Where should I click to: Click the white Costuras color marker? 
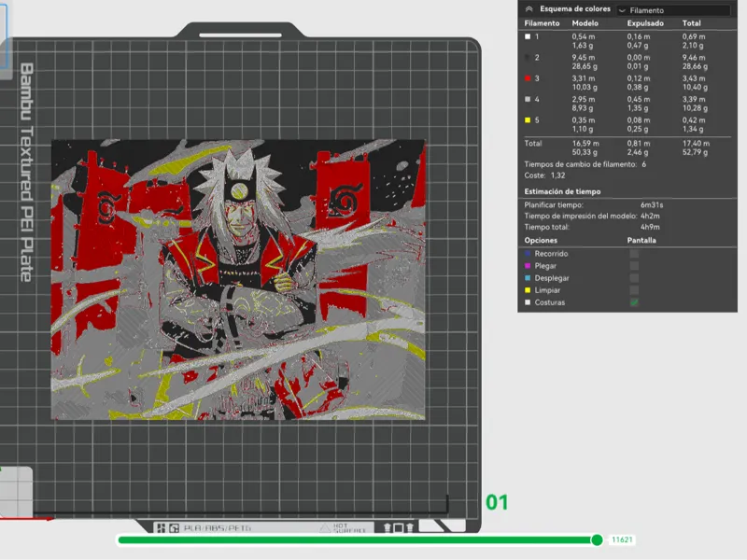tap(528, 302)
